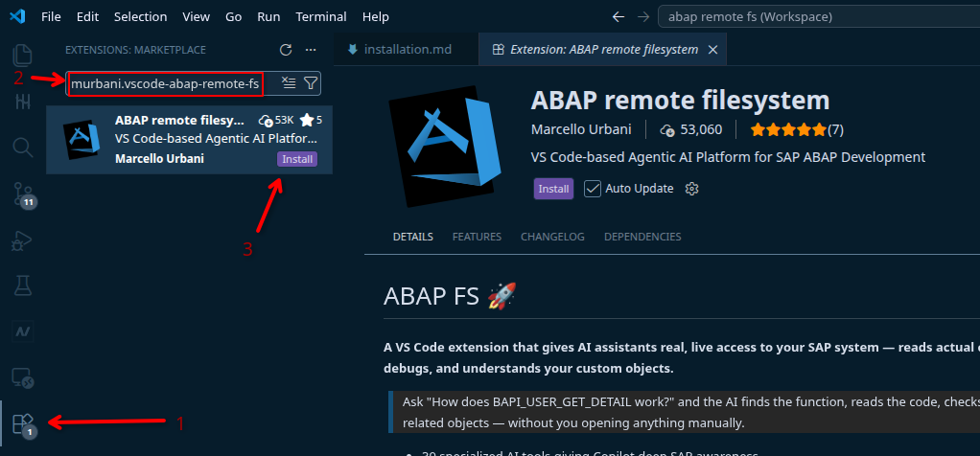Viewport: 980px width, 456px height.
Task: Click the abap remote fs workspace command center
Action: 819,17
